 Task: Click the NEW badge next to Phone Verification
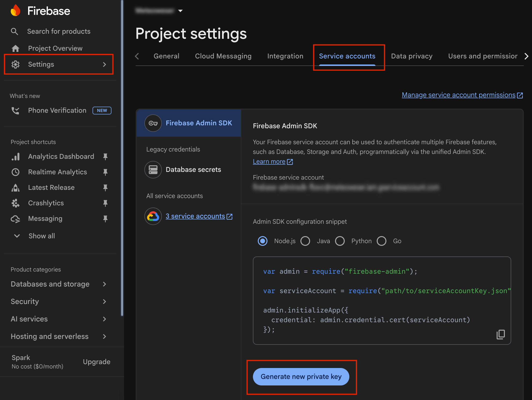point(102,111)
